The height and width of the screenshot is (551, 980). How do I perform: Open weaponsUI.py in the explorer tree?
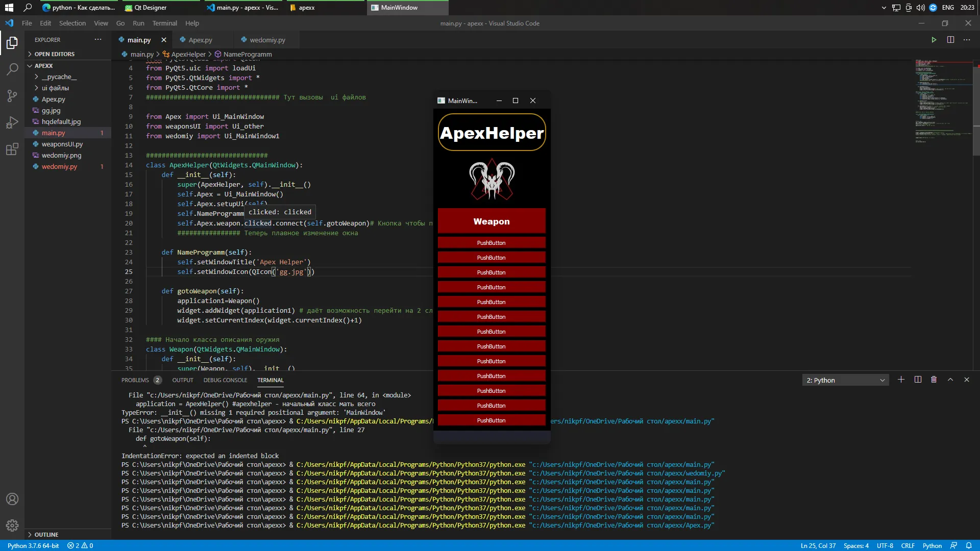pos(62,144)
